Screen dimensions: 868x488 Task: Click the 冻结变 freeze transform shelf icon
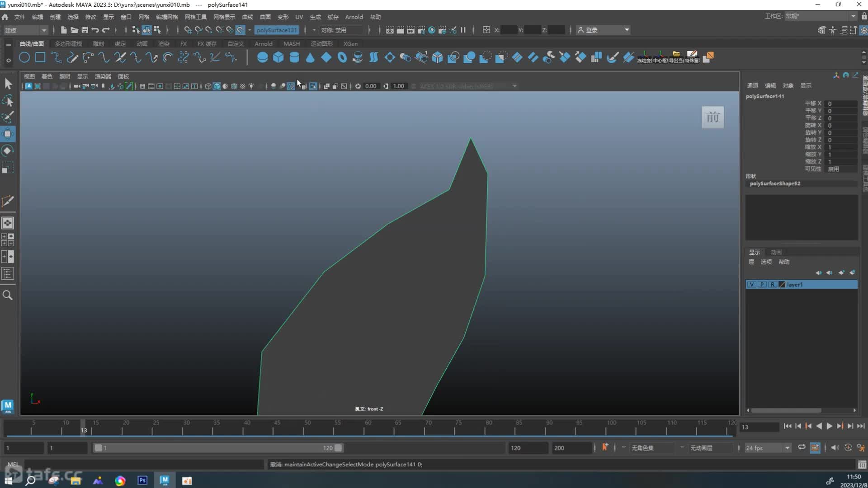(x=644, y=57)
